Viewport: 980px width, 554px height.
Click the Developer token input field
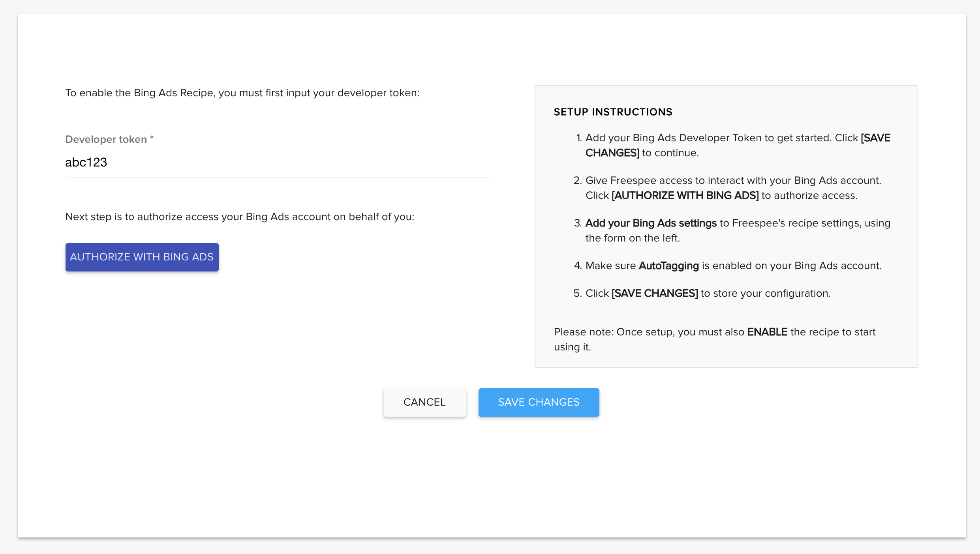278,163
